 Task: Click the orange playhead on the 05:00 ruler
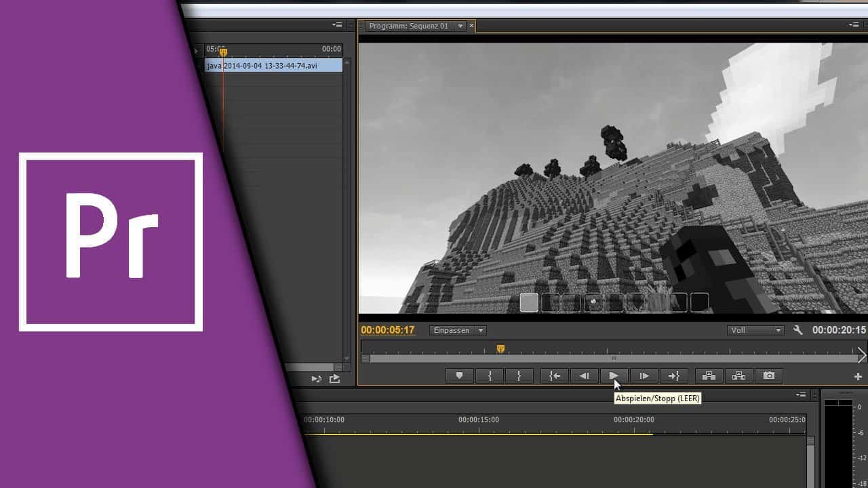[x=223, y=52]
